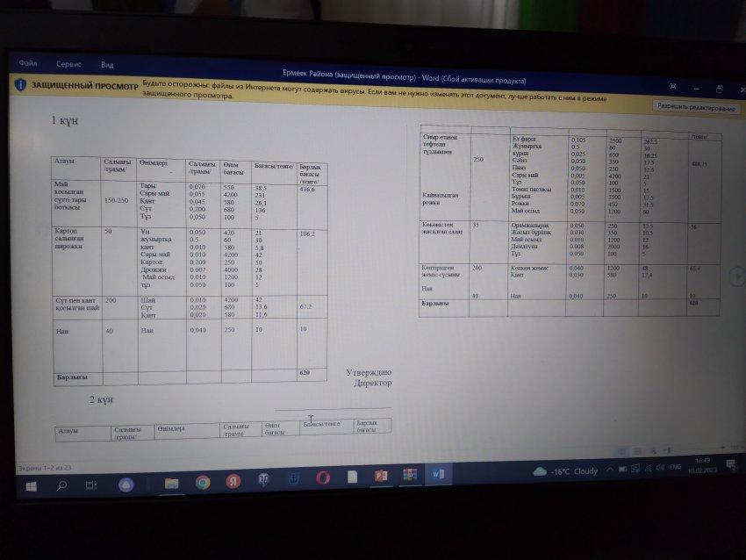Click the Protected View shield icon
Screen dimensions: 746x560
coord(20,84)
